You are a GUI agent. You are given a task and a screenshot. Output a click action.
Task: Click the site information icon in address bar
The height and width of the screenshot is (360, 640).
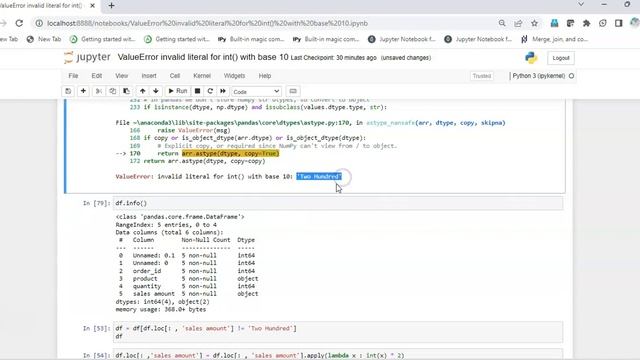(x=39, y=24)
